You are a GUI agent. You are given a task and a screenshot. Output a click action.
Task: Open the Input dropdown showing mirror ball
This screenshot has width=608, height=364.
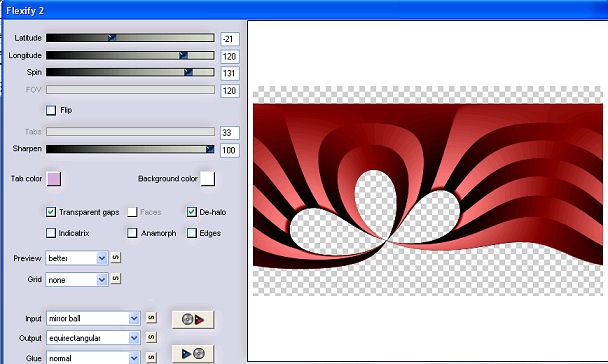(93, 318)
